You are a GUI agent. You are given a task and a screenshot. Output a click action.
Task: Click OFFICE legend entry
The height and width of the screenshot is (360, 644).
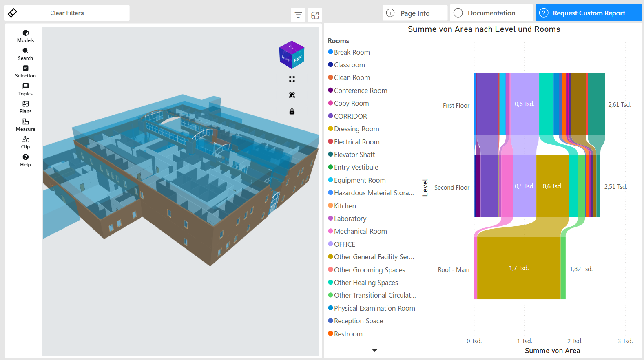point(342,244)
